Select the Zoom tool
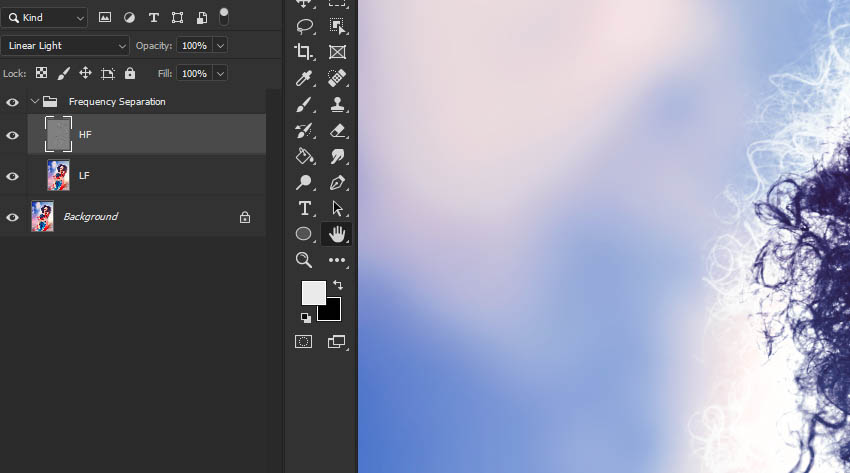The width and height of the screenshot is (850, 473). click(304, 260)
